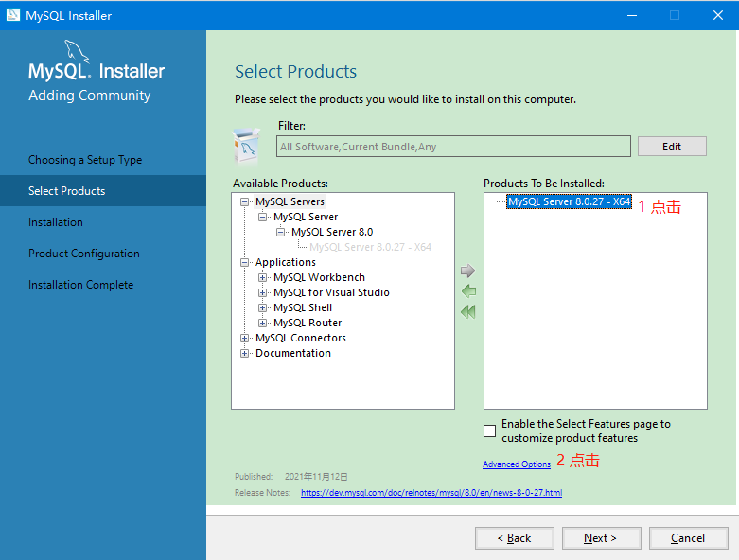Click the MySQL dolphin logo in sidebar
The image size is (739, 560).
coord(76,51)
